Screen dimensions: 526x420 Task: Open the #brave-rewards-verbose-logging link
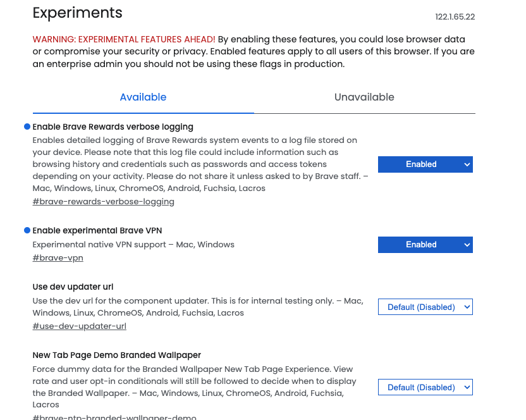[x=103, y=201]
